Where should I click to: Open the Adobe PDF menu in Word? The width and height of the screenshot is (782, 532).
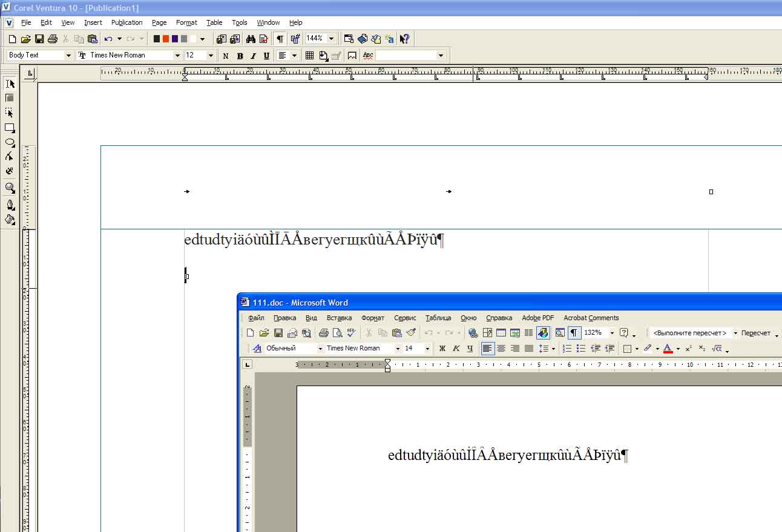pyautogui.click(x=538, y=318)
